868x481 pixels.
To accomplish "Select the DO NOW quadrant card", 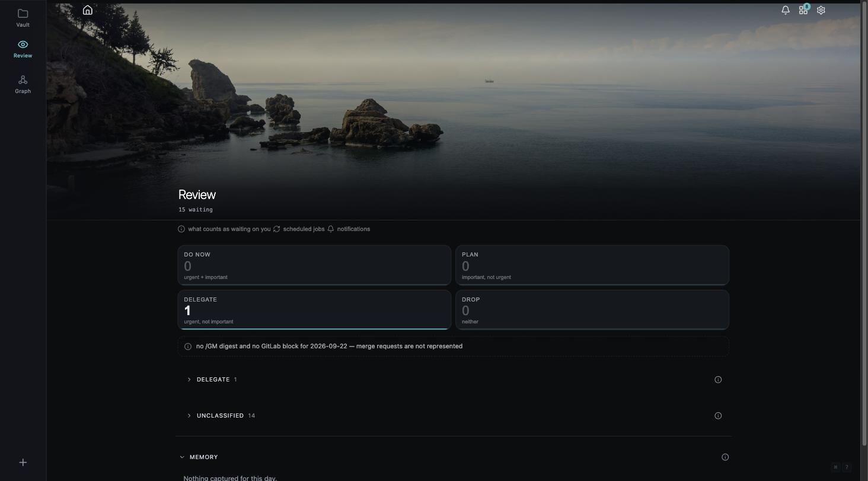I will click(x=314, y=265).
